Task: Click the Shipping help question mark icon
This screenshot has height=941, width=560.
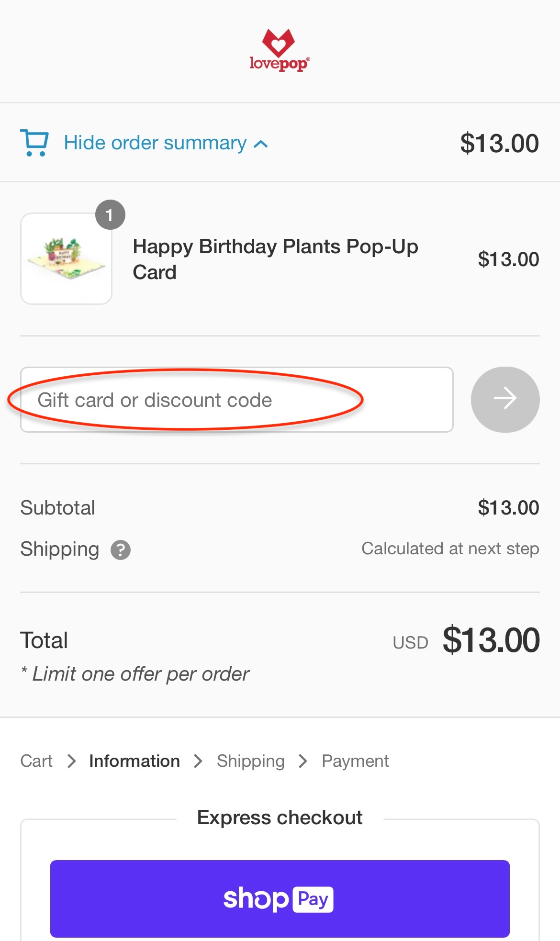Action: click(121, 549)
